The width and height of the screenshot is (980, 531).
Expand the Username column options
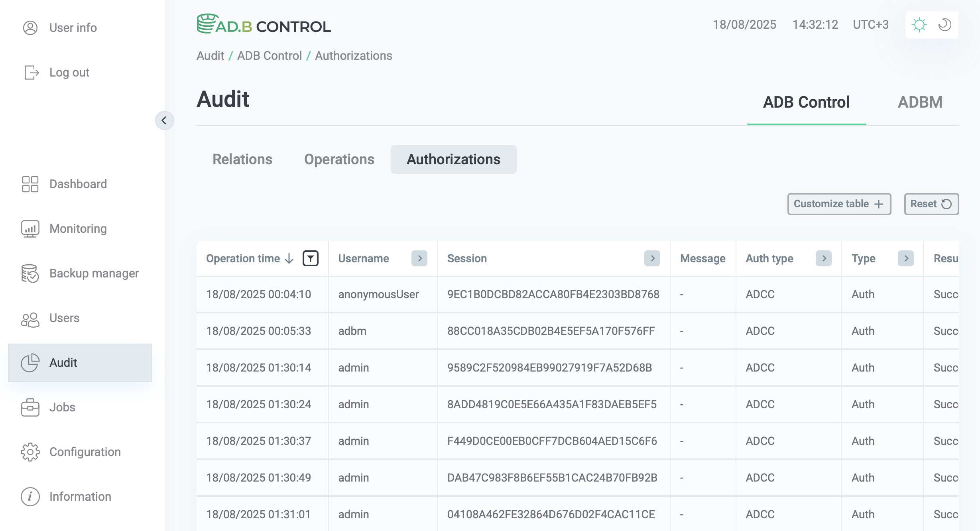pyautogui.click(x=419, y=258)
